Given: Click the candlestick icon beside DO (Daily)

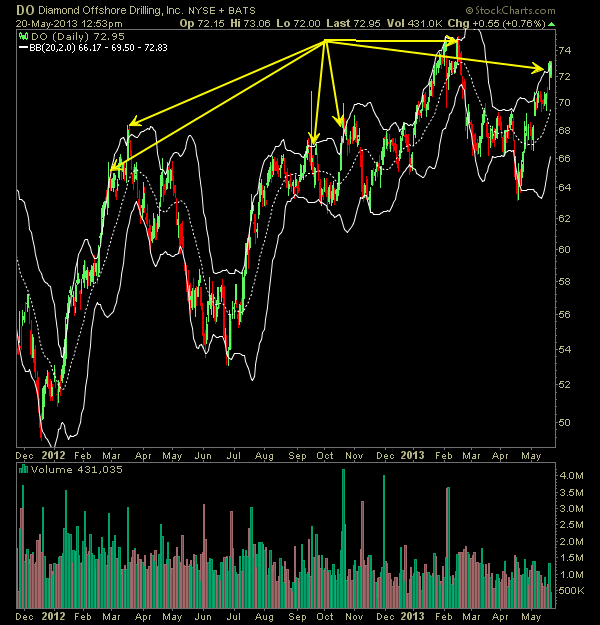Looking at the screenshot, I should click(23, 37).
